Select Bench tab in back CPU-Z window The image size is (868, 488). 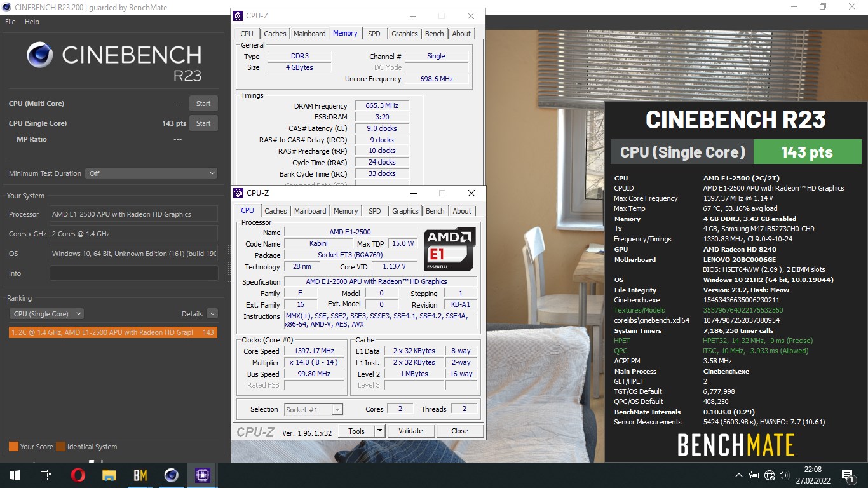(x=435, y=34)
